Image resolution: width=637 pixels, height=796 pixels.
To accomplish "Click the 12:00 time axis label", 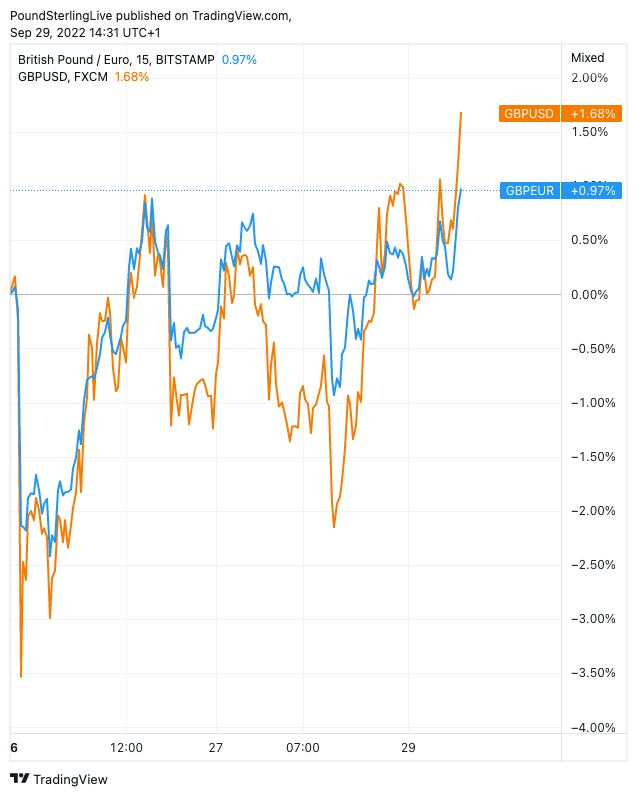I will (x=126, y=748).
